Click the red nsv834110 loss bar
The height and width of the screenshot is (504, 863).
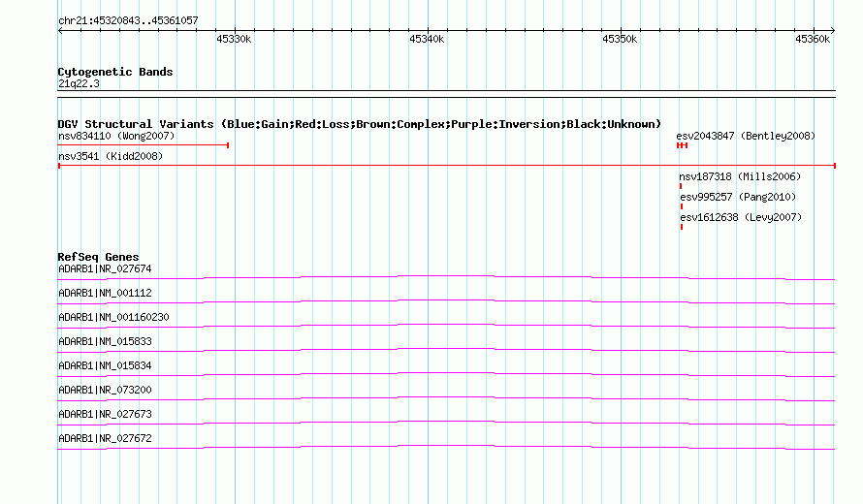pyautogui.click(x=144, y=145)
